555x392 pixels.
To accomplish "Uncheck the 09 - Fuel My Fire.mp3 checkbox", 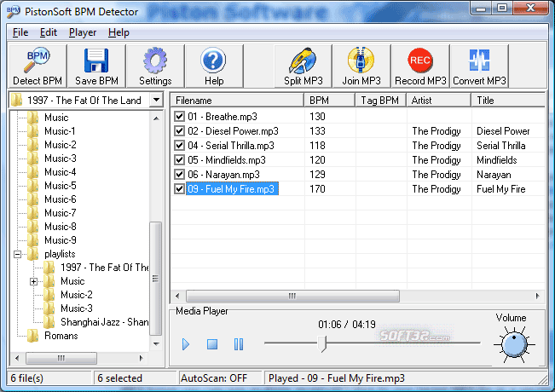I will point(179,189).
